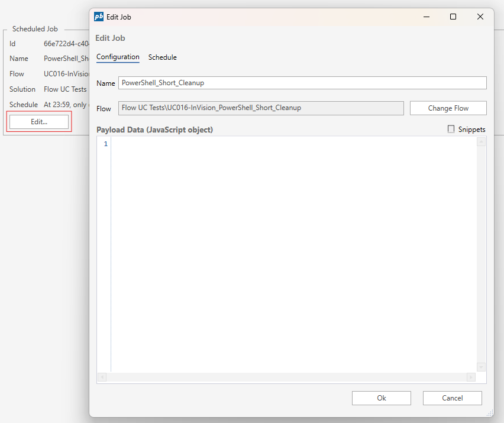Click line number 1 in editor gutter
The image size is (504, 423).
point(106,144)
